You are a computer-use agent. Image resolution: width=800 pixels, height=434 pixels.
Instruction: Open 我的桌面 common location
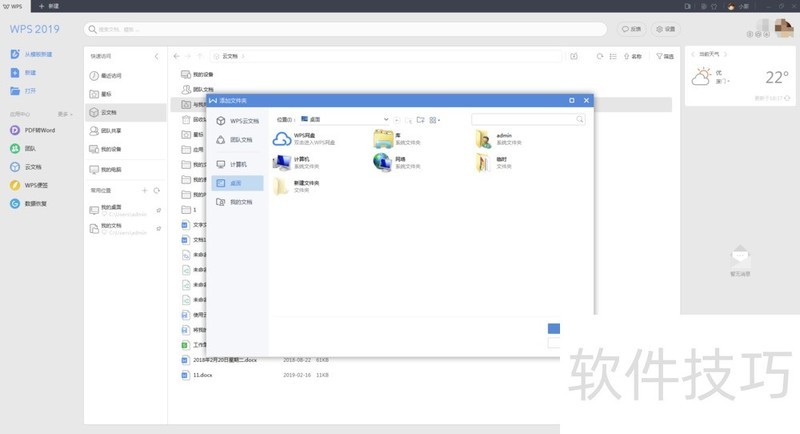tap(118, 210)
